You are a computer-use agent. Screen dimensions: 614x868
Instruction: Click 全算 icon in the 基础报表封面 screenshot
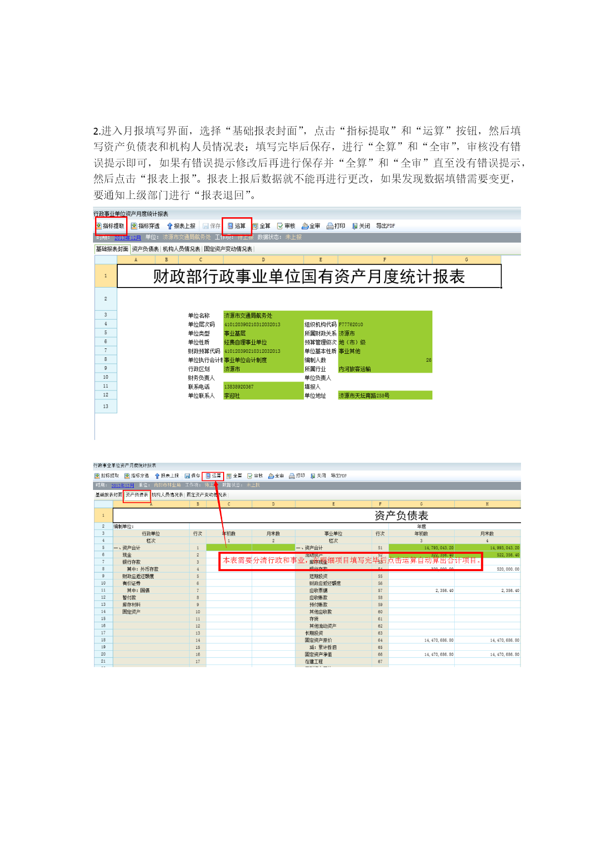click(255, 226)
